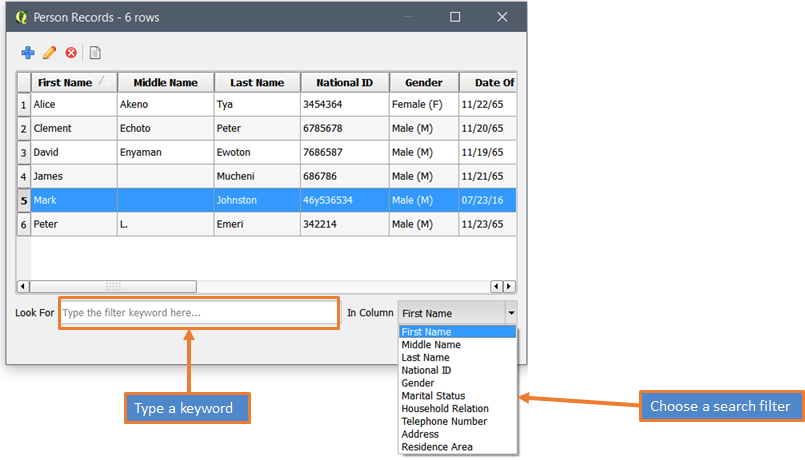Click the Look For keyword input field
805x460 pixels.
pyautogui.click(x=198, y=313)
